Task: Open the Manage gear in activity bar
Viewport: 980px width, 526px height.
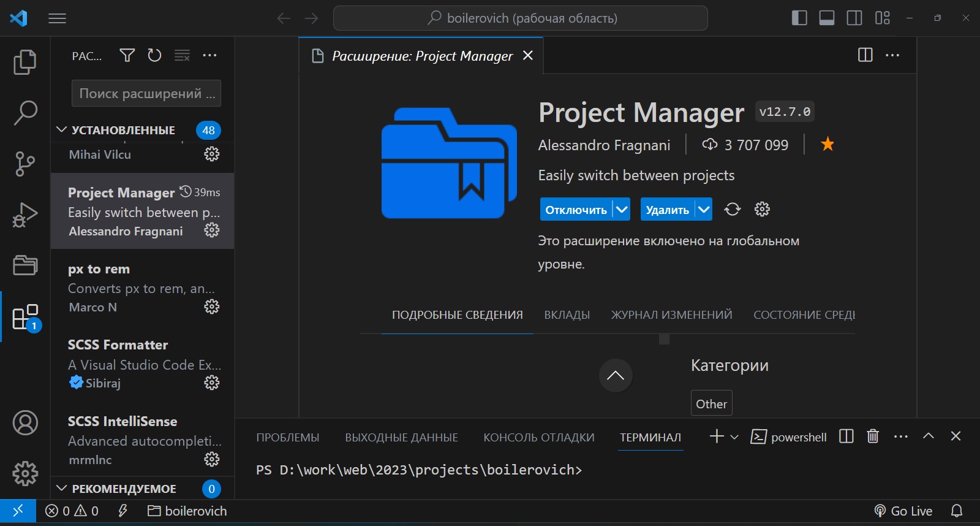Action: coord(25,473)
